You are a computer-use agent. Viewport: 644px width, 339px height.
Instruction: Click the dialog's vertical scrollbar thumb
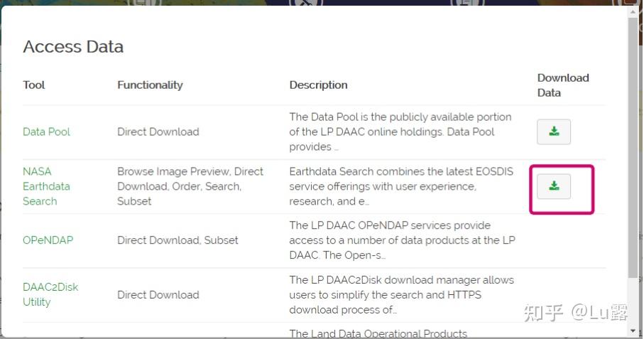pyautogui.click(x=634, y=149)
